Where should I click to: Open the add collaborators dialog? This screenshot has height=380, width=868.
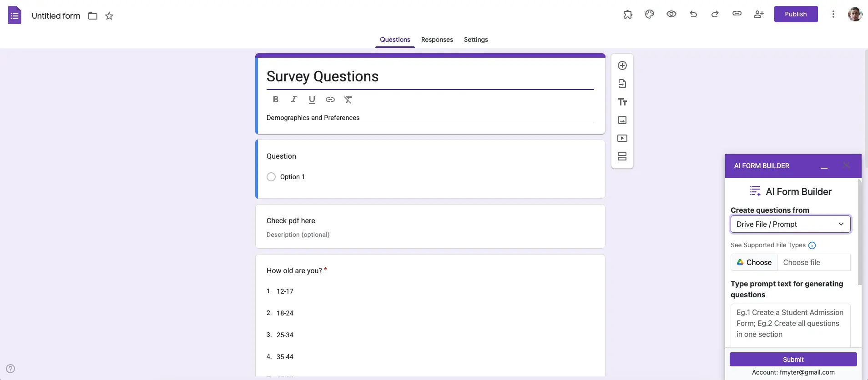pyautogui.click(x=759, y=14)
